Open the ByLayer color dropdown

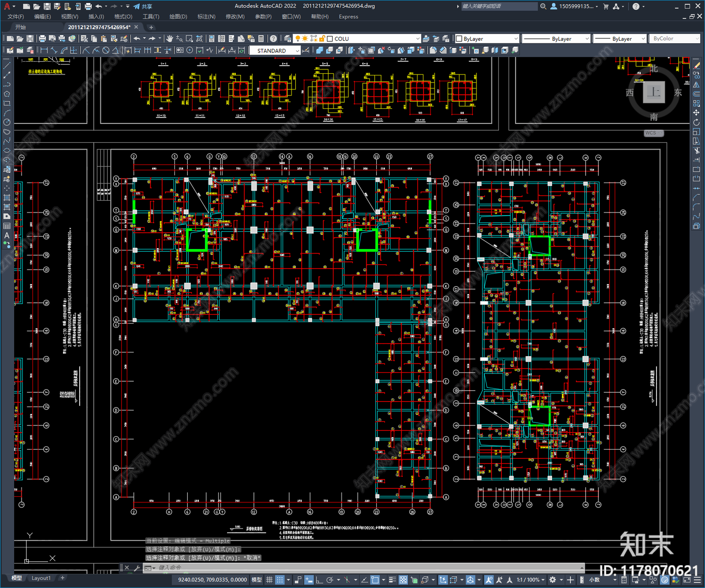pyautogui.click(x=487, y=39)
